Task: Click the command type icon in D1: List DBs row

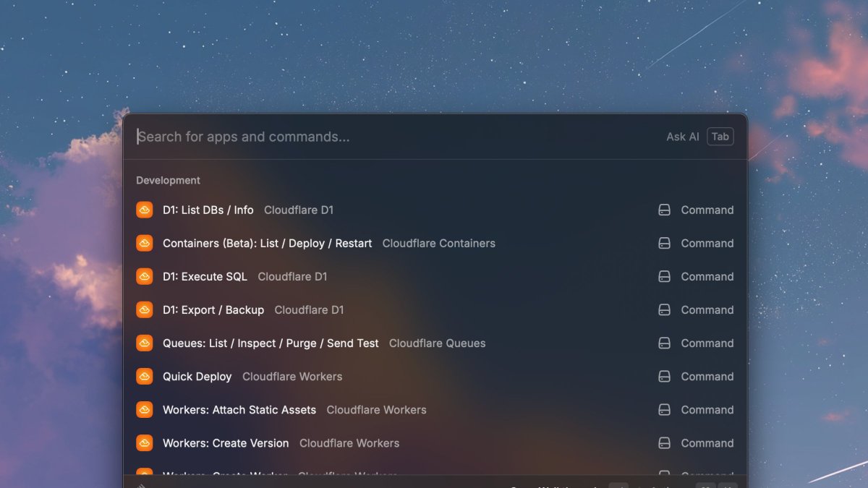Action: pyautogui.click(x=664, y=210)
